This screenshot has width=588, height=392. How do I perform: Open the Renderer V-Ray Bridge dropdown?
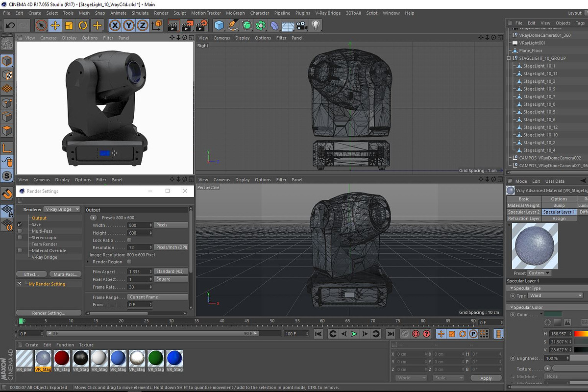pyautogui.click(x=62, y=209)
